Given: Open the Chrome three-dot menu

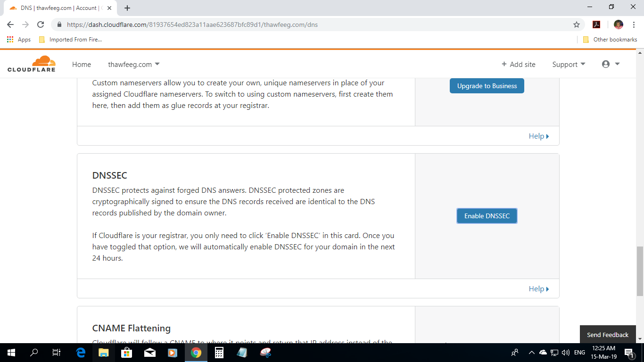Looking at the screenshot, I should point(634,25).
